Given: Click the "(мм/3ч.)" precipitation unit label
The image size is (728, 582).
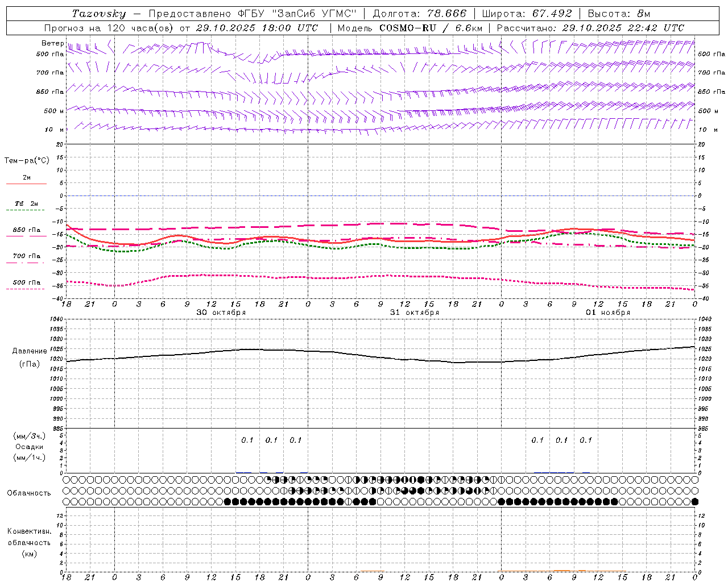Looking at the screenshot, I should [30, 436].
